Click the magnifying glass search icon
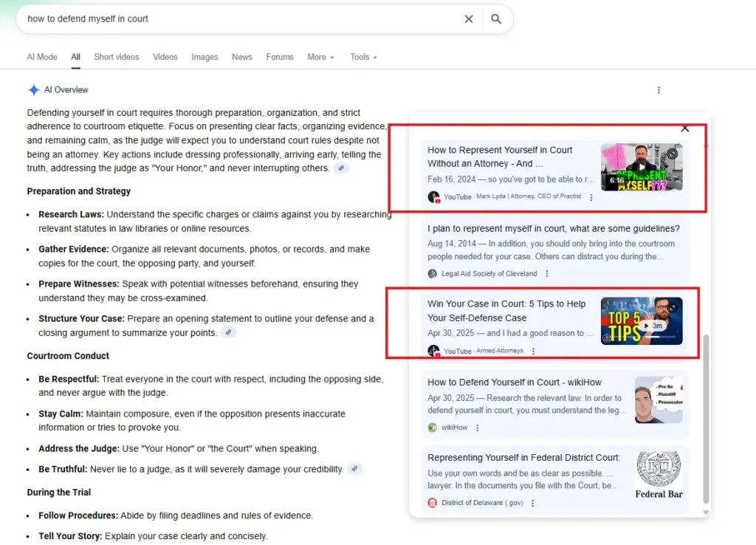The height and width of the screenshot is (545, 756). pyautogui.click(x=496, y=19)
